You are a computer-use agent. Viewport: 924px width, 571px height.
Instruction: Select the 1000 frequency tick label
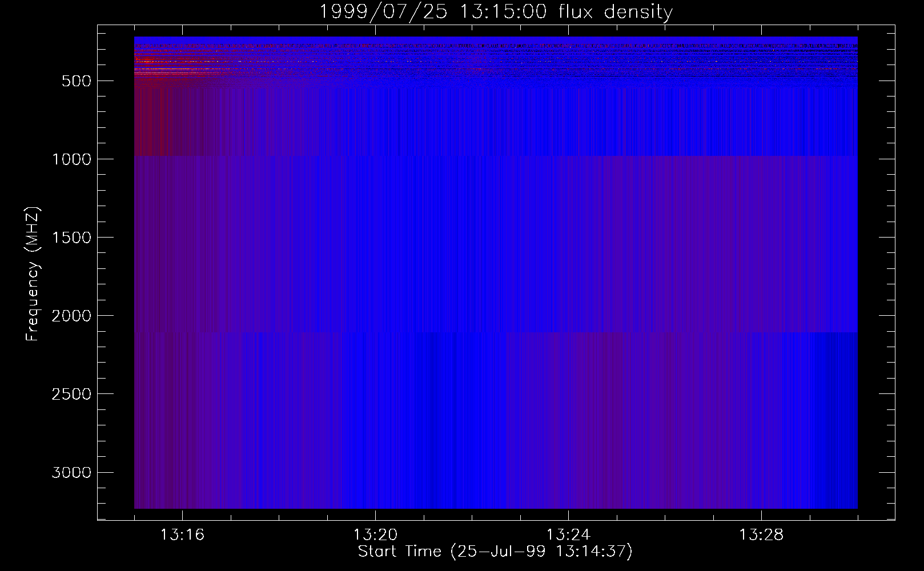click(x=71, y=159)
